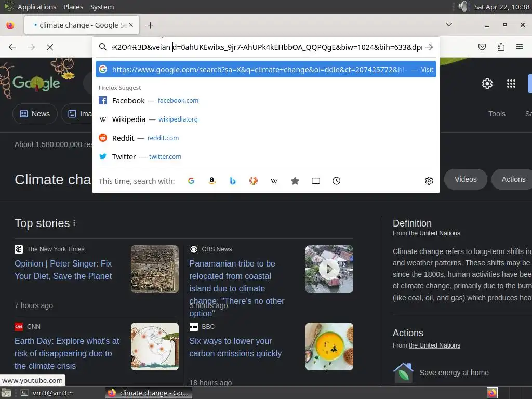This screenshot has width=532, height=399.
Task: Click the cattle feedlot article thumbnail
Action: (x=155, y=269)
